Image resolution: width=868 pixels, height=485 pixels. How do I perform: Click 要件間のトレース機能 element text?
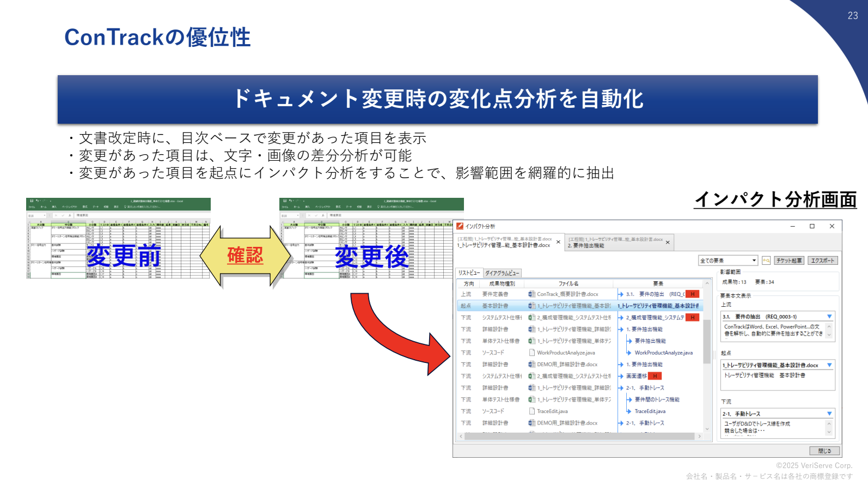[x=657, y=399]
